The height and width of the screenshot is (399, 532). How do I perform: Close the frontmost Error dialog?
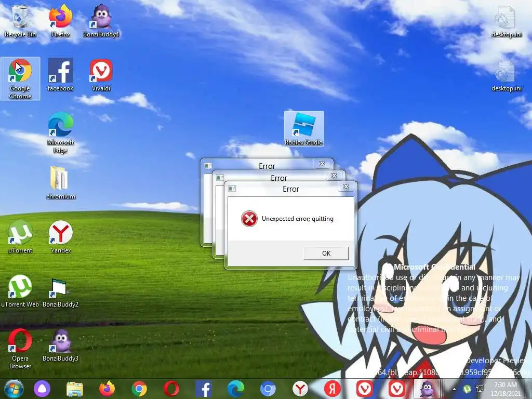pos(346,187)
